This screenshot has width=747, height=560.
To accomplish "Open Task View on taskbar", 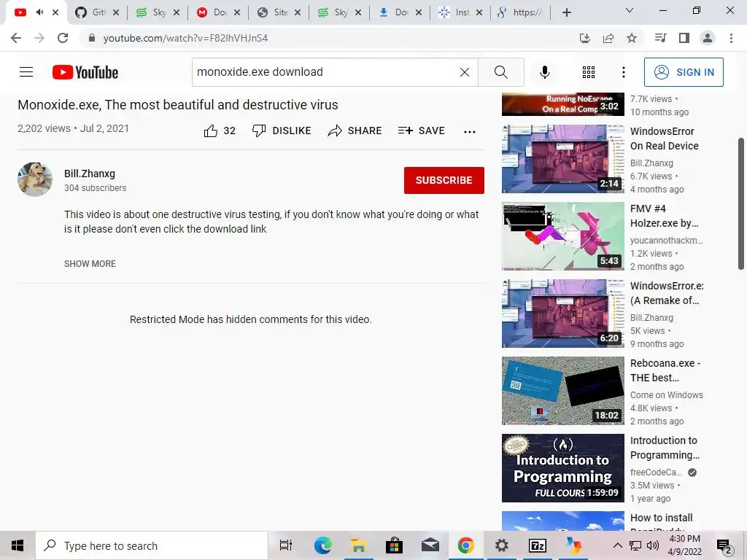I will (x=286, y=545).
